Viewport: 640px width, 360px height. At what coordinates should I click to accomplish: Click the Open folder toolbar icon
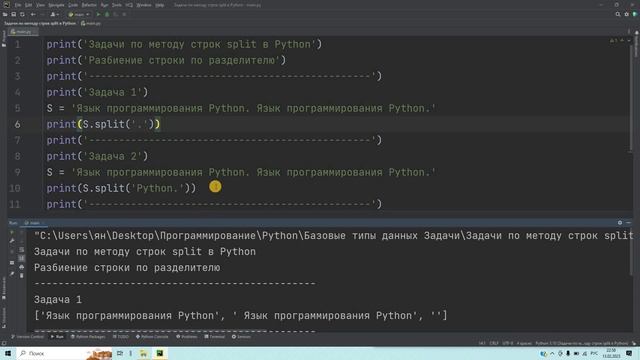5,14
